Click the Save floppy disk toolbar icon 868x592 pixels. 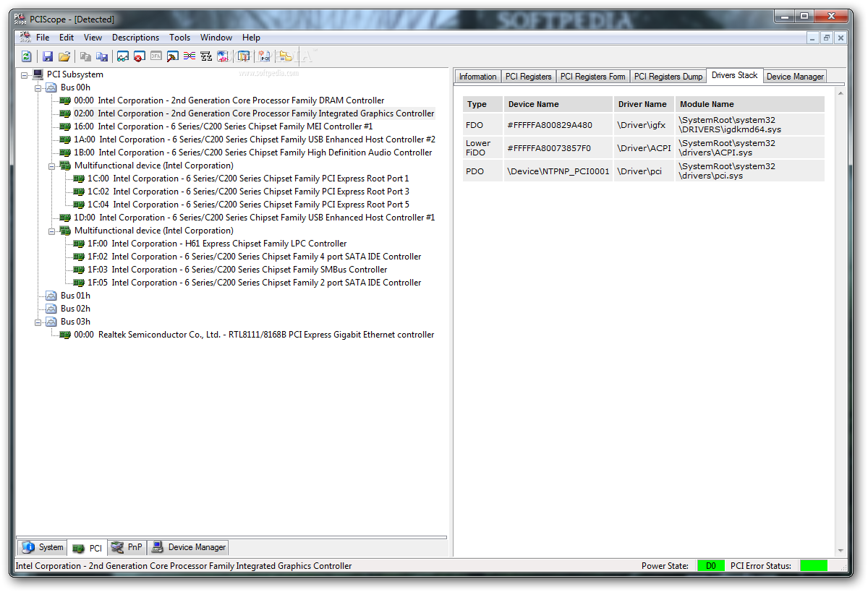click(x=48, y=56)
